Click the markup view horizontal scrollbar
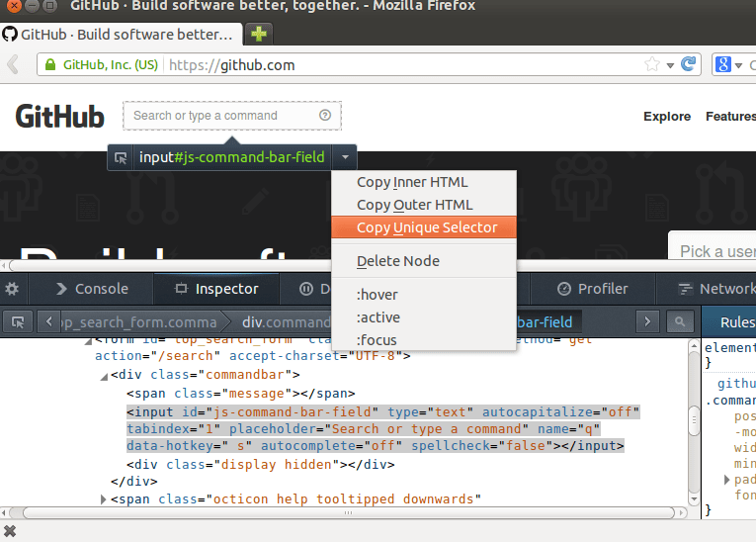756x542 pixels. coord(348,512)
